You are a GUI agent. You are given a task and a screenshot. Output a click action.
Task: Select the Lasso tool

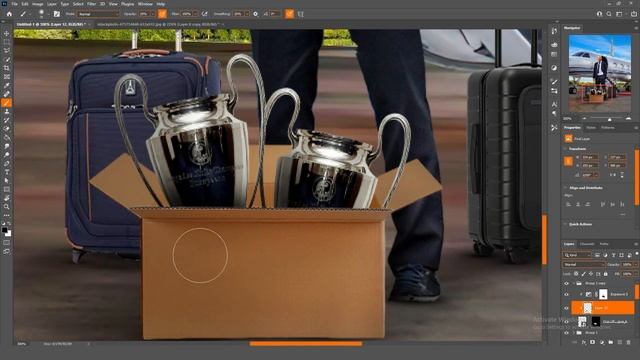tap(7, 51)
